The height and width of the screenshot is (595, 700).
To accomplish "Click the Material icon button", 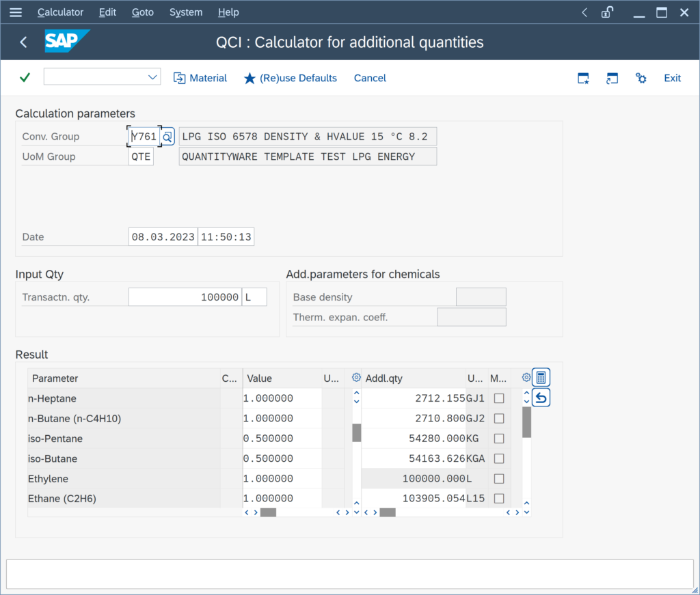I will pos(180,78).
